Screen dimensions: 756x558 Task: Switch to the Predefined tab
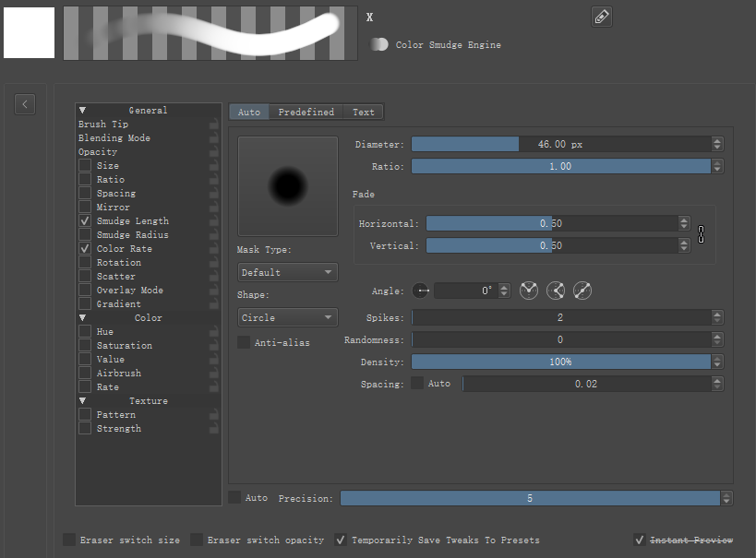306,112
